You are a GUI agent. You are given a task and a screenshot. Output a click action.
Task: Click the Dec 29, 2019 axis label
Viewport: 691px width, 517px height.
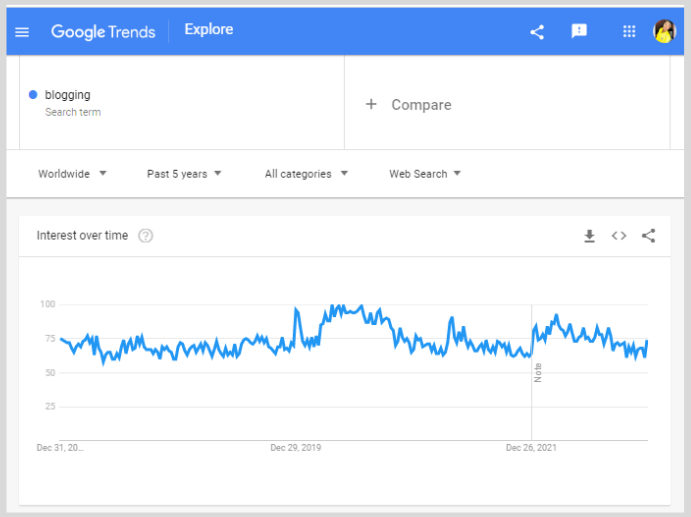pyautogui.click(x=296, y=448)
